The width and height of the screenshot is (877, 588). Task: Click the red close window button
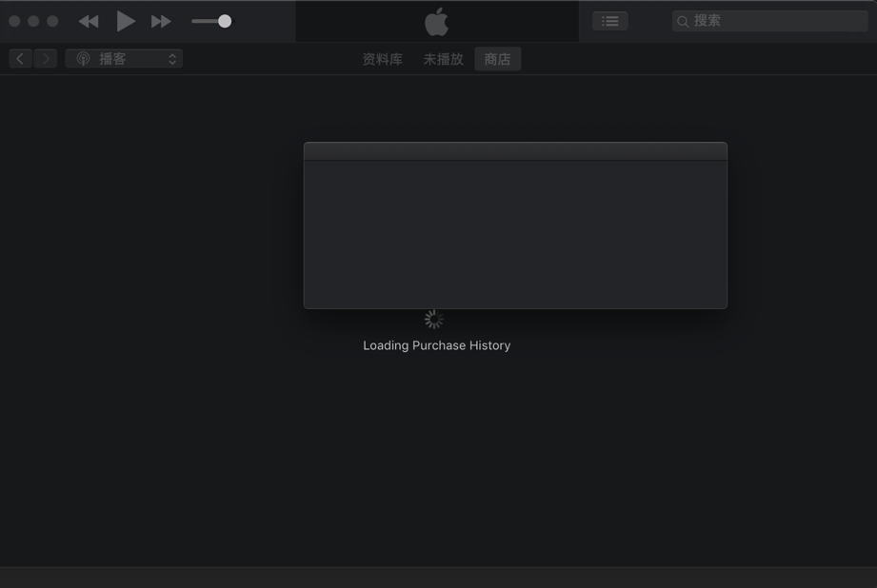coord(14,21)
